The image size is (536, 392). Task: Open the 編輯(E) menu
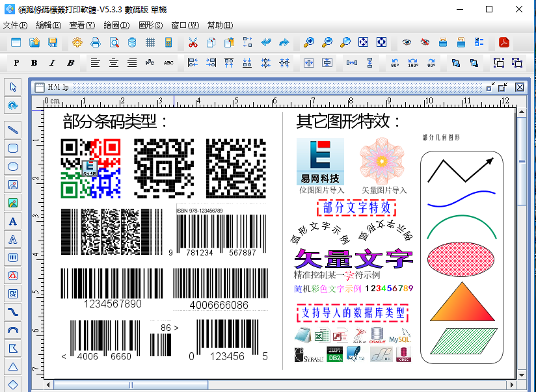pos(49,25)
